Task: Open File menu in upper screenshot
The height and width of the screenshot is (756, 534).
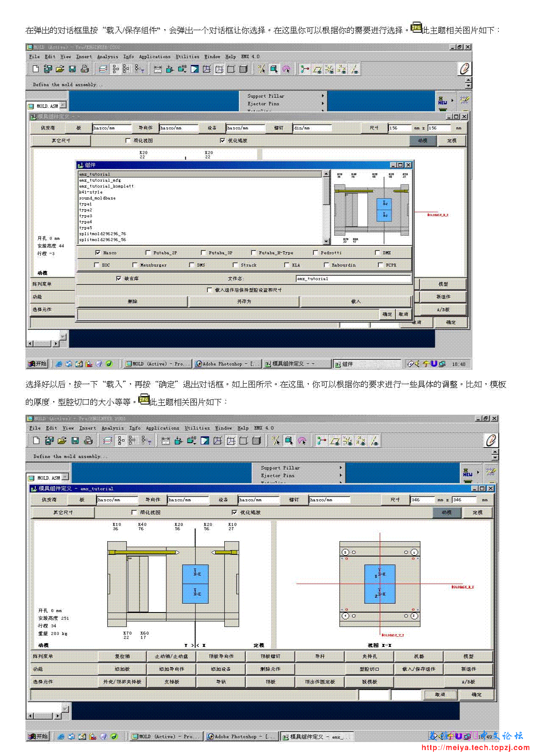Action: pos(34,56)
